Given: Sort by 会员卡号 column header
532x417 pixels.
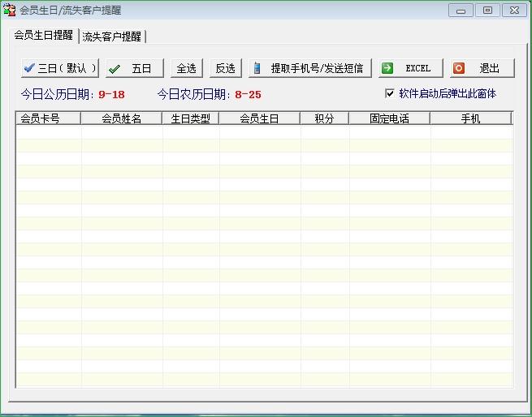Looking at the screenshot, I should click(48, 118).
